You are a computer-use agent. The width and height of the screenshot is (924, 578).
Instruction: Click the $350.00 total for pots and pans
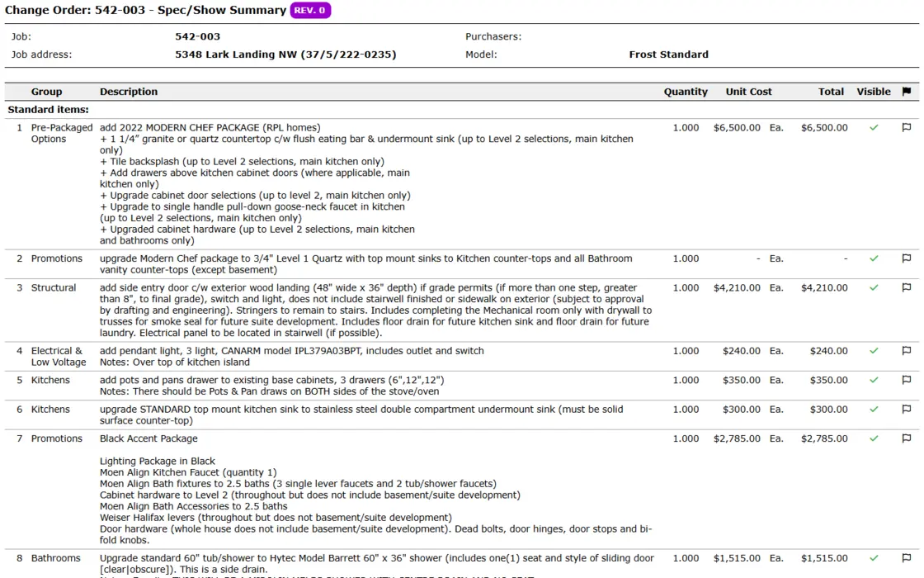coord(828,381)
